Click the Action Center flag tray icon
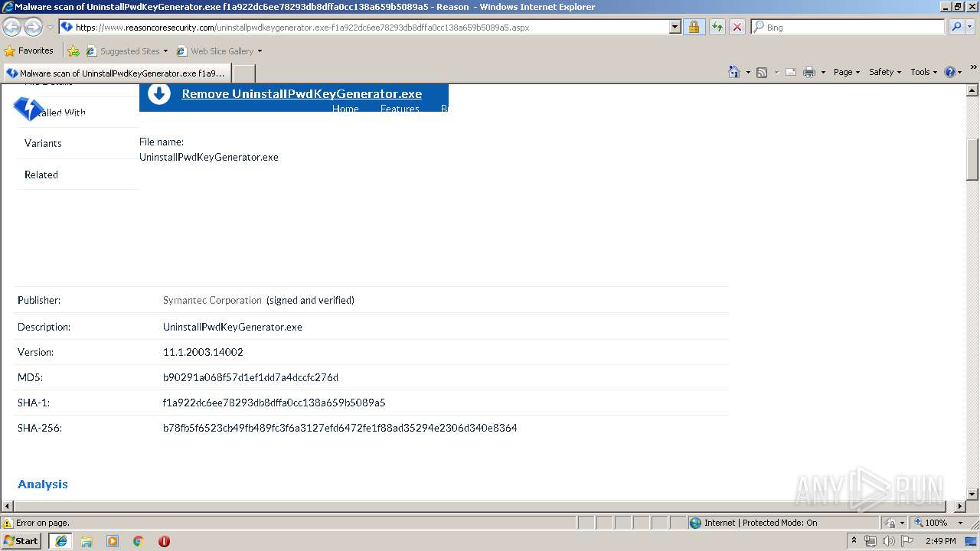This screenshot has width=980, height=551. 907,541
